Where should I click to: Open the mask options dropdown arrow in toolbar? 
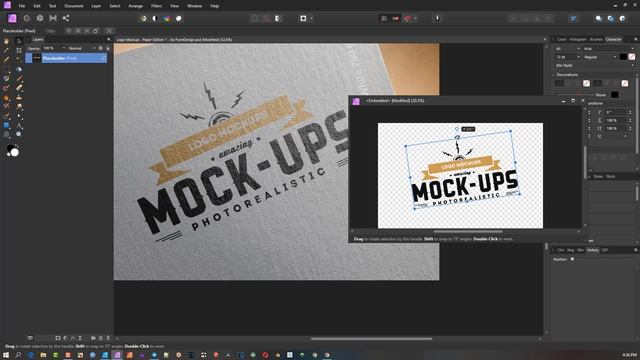pos(311,18)
